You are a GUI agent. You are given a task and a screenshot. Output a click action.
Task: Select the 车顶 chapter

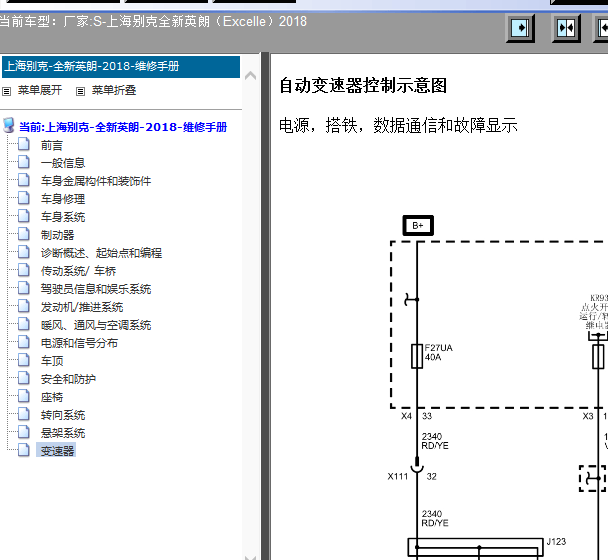tap(52, 361)
